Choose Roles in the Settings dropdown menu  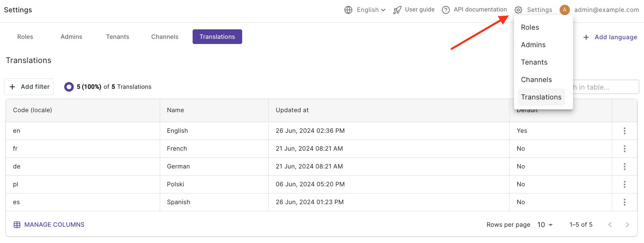coord(530,27)
